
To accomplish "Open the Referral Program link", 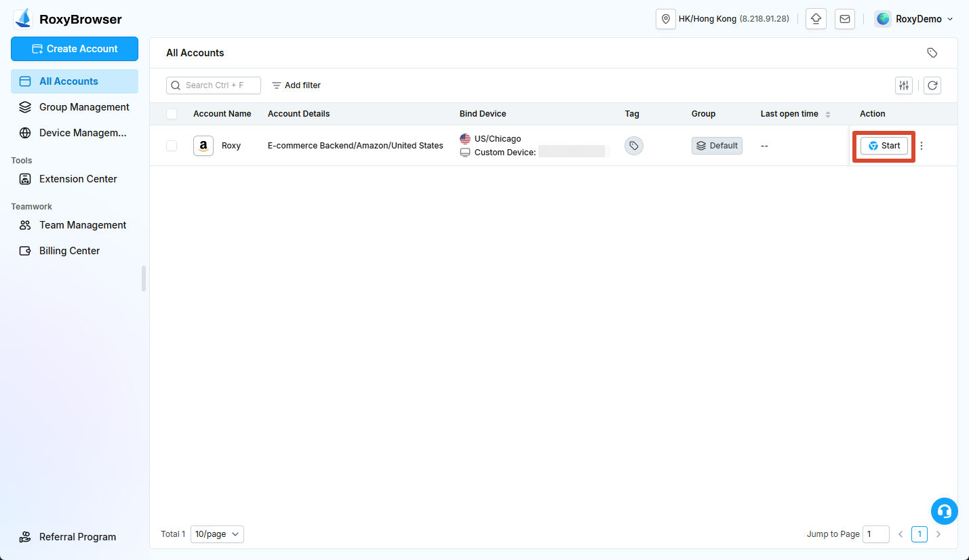I will (75, 537).
